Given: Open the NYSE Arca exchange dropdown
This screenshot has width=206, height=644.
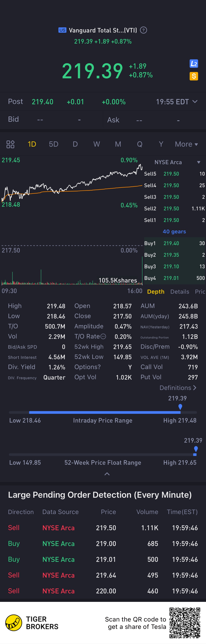Looking at the screenshot, I should (x=198, y=162).
